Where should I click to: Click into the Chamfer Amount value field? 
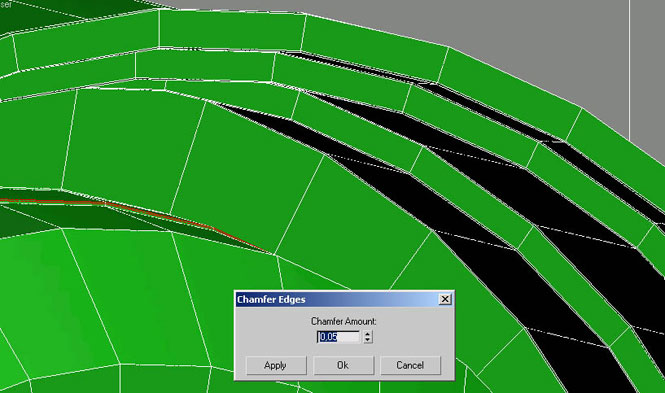click(x=338, y=337)
